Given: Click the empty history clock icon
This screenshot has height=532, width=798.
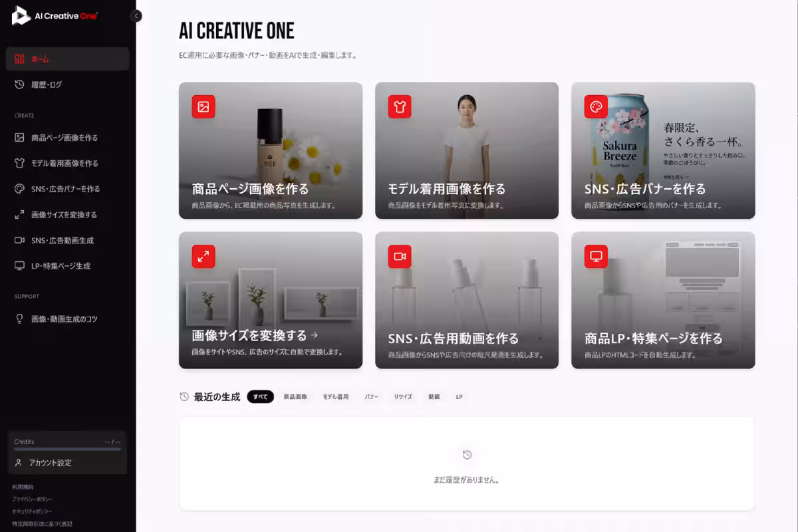Looking at the screenshot, I should pos(467,455).
